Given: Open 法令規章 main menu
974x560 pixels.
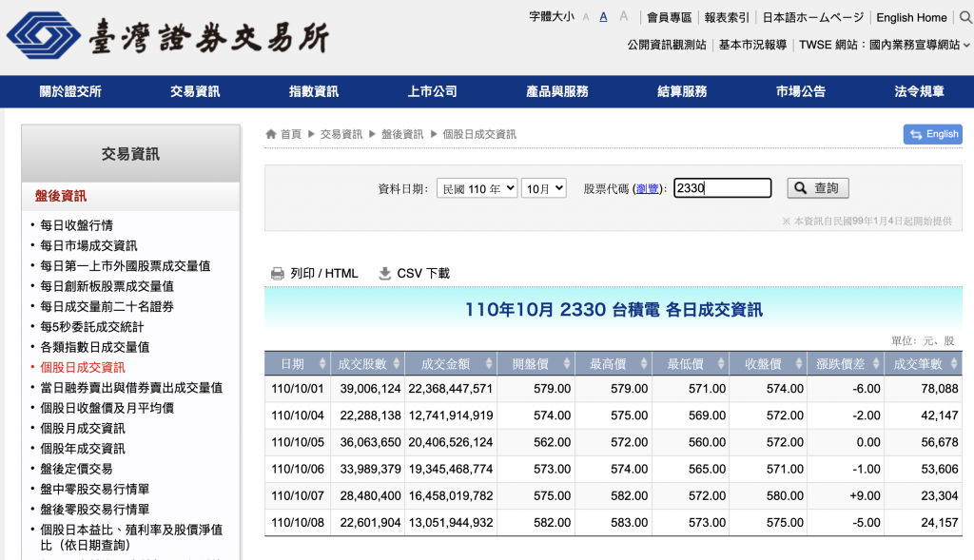Looking at the screenshot, I should tap(920, 91).
